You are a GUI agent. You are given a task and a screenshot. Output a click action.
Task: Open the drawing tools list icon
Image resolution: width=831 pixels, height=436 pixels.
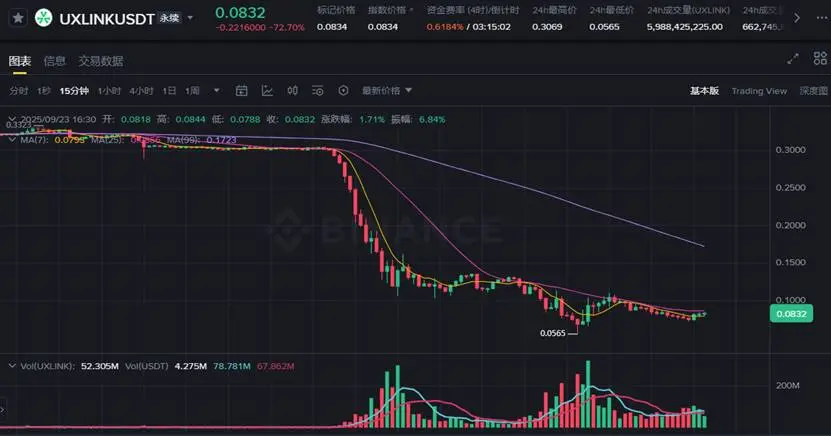tap(318, 91)
